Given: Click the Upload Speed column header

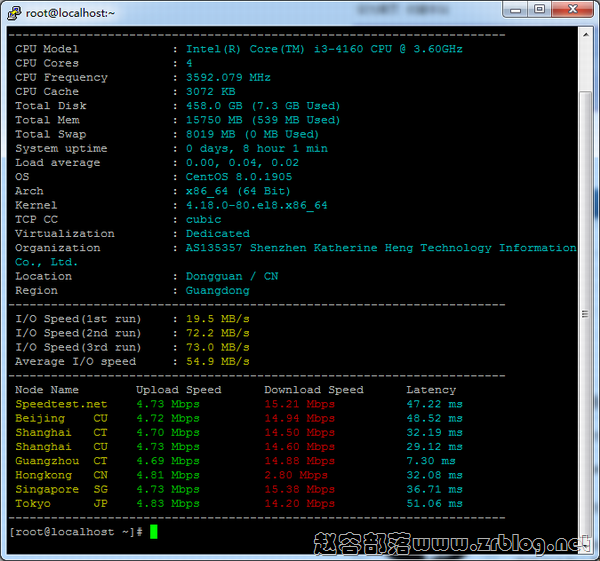Looking at the screenshot, I should [178, 390].
